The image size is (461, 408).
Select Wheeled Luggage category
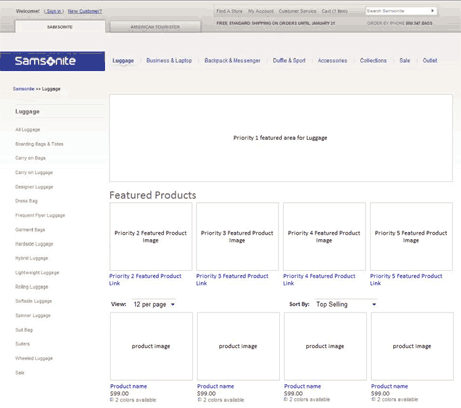pos(34,358)
